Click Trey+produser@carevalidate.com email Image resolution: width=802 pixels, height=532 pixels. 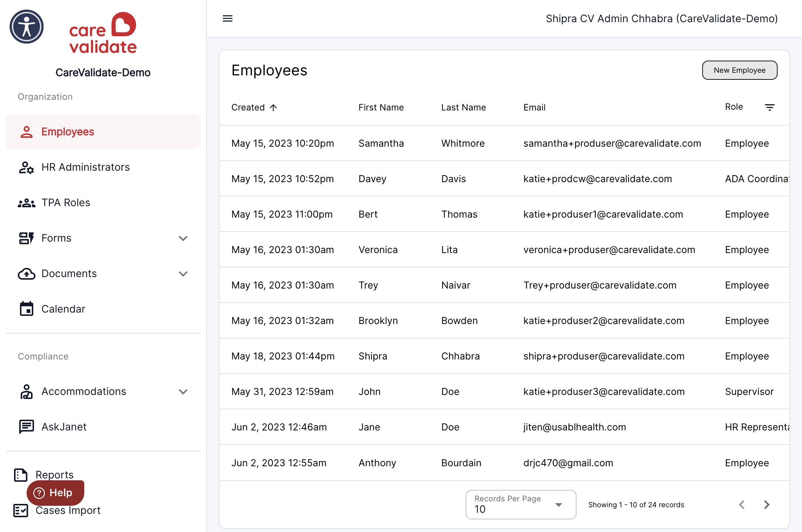tap(600, 285)
